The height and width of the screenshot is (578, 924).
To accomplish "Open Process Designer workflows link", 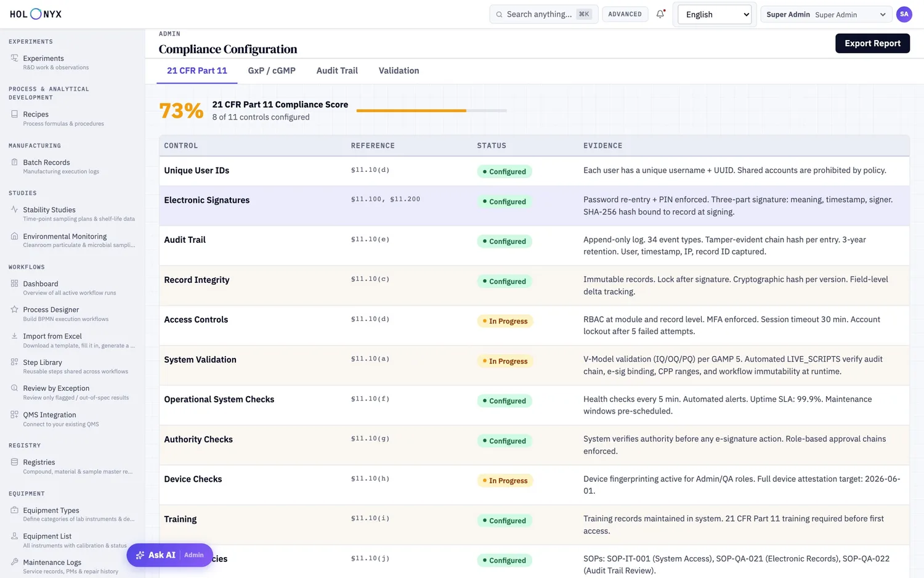I will (x=73, y=314).
